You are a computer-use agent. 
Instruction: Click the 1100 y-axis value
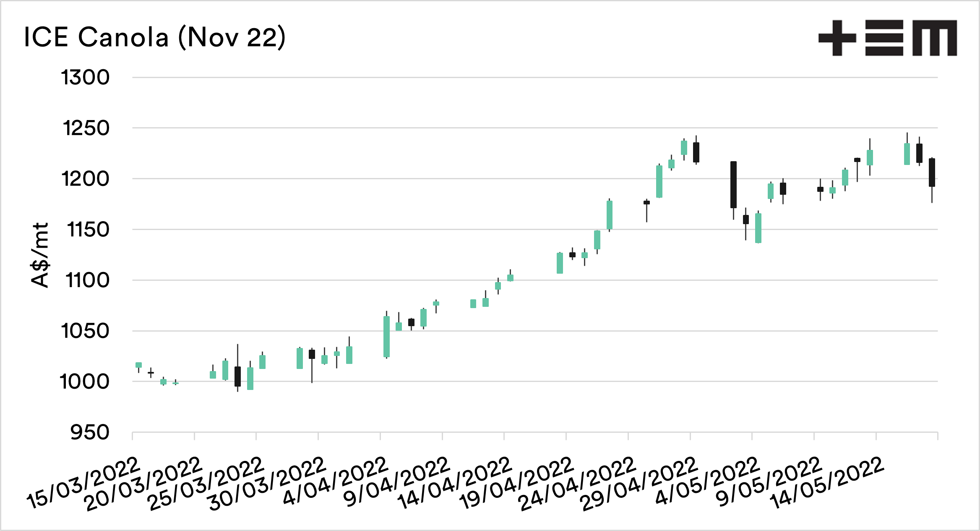[x=87, y=280]
